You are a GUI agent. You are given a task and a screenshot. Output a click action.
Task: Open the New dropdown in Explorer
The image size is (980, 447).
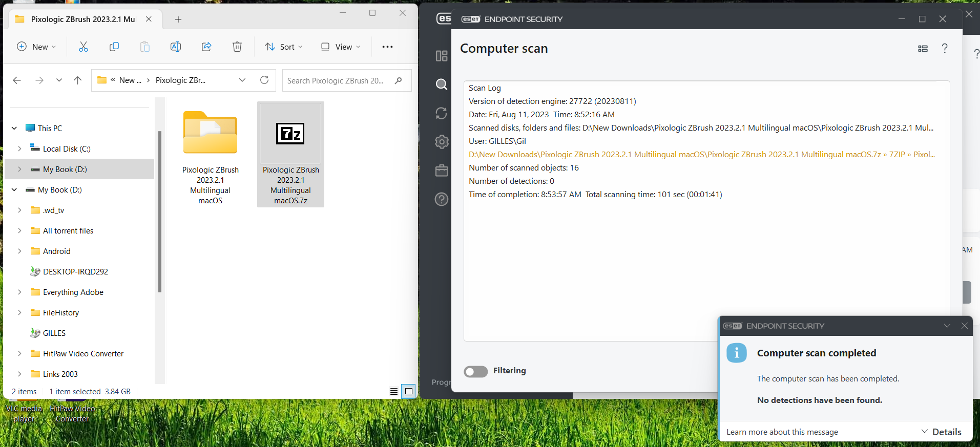click(x=36, y=47)
